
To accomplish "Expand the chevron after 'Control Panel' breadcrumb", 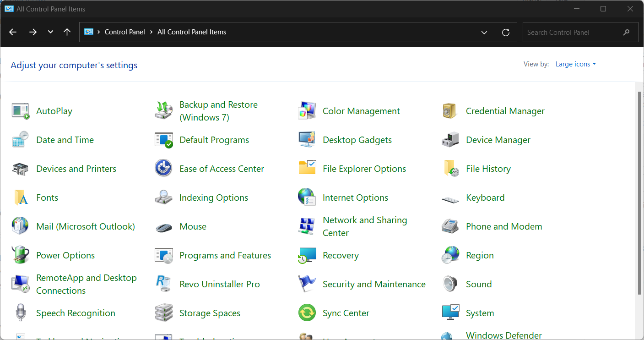I will 151,32.
